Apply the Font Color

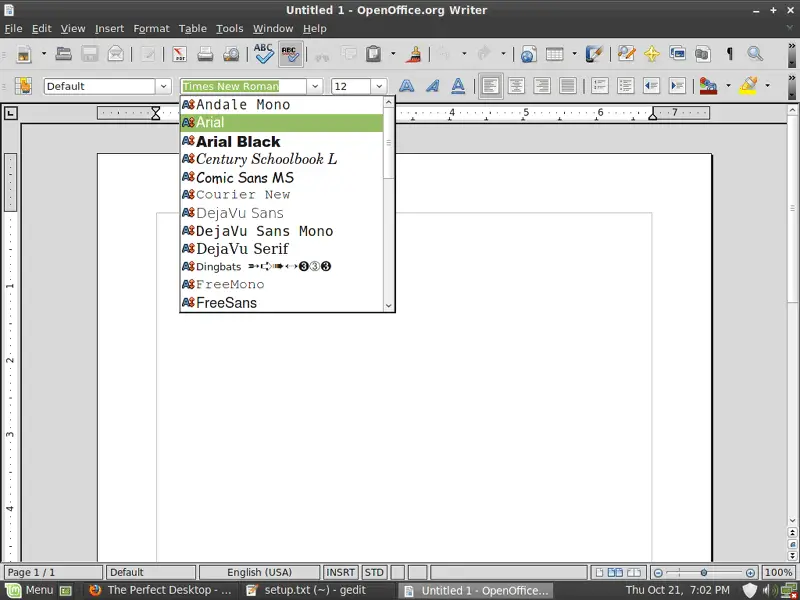(708, 86)
